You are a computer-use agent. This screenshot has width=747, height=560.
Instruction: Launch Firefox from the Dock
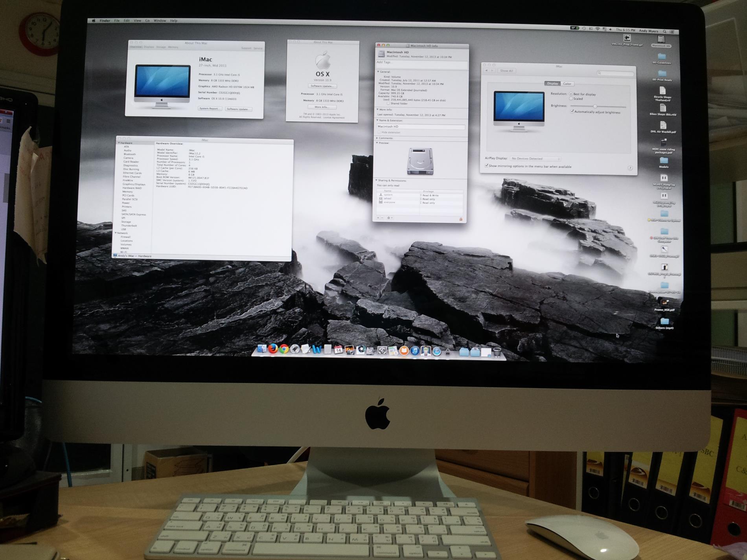(273, 349)
